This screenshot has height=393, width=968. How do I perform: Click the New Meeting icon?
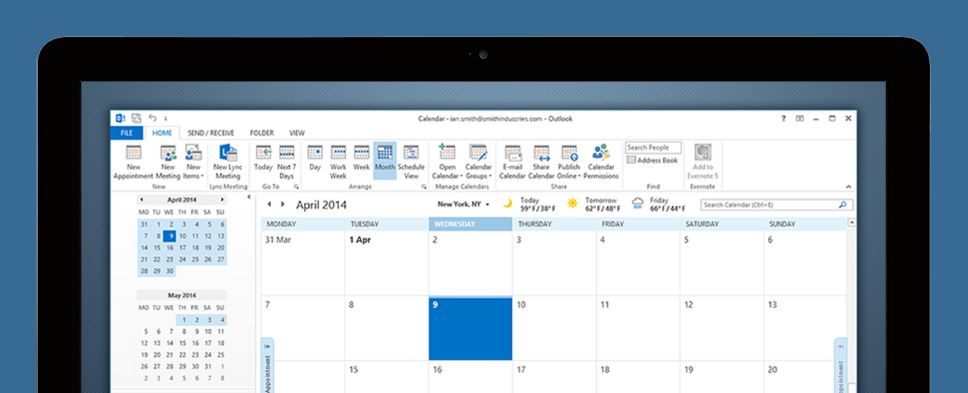point(169,152)
